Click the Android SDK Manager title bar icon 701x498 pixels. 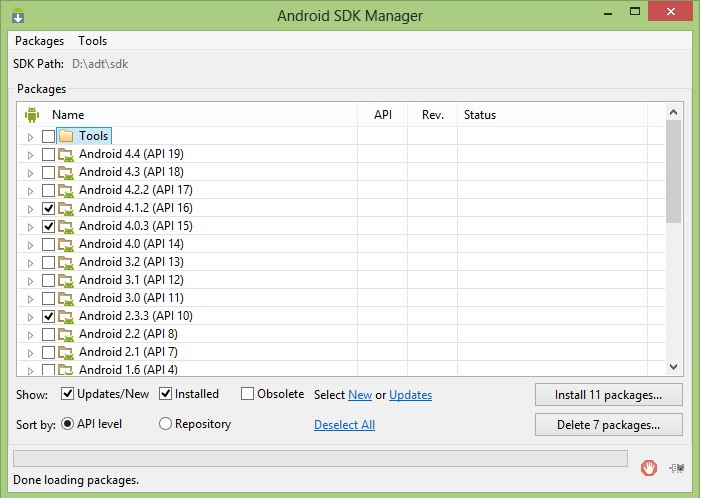point(18,15)
